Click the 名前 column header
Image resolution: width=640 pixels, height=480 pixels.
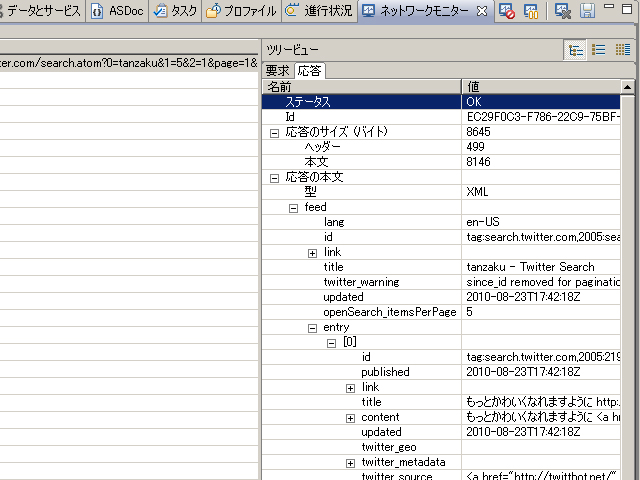tap(362, 87)
